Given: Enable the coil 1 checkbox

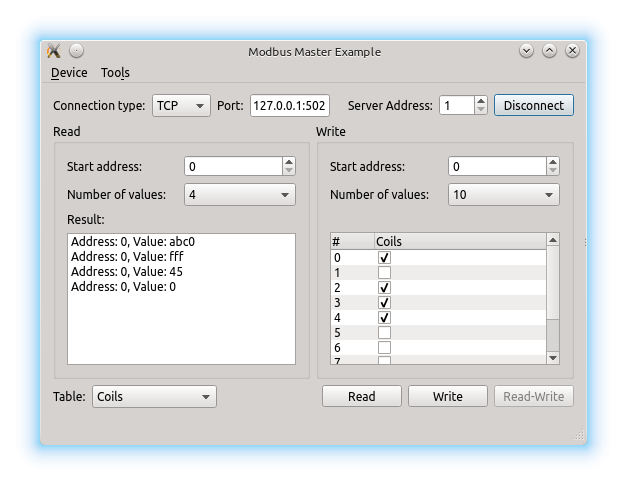Looking at the screenshot, I should click(x=384, y=272).
